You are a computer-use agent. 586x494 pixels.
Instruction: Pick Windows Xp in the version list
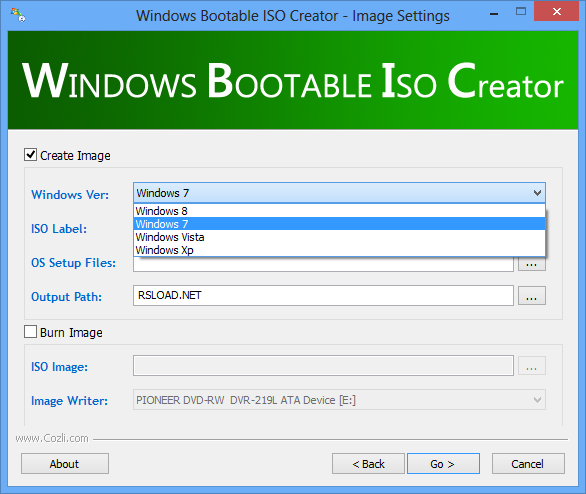click(339, 250)
